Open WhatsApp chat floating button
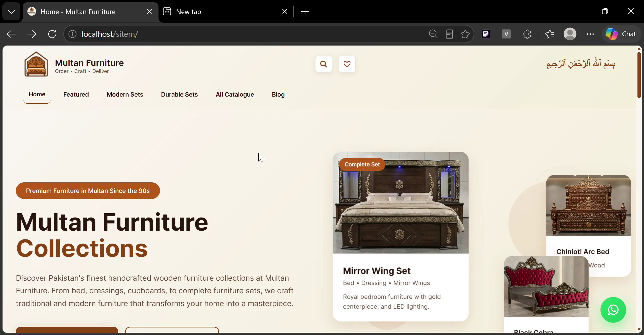Viewport: 644px width, 335px height. [x=613, y=310]
